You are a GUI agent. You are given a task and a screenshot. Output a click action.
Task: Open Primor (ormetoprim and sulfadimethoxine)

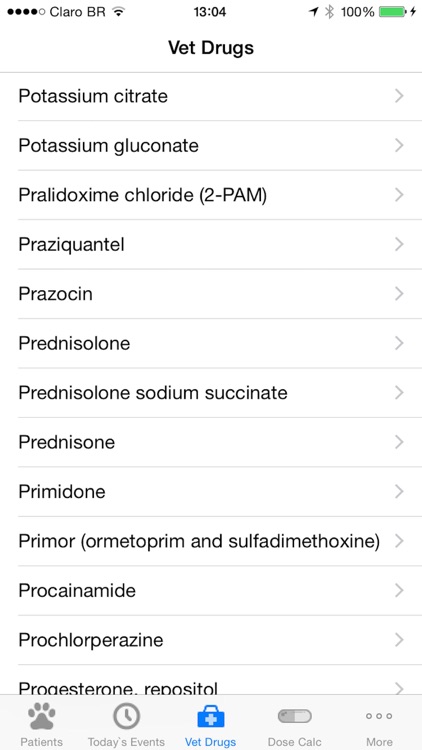(211, 541)
